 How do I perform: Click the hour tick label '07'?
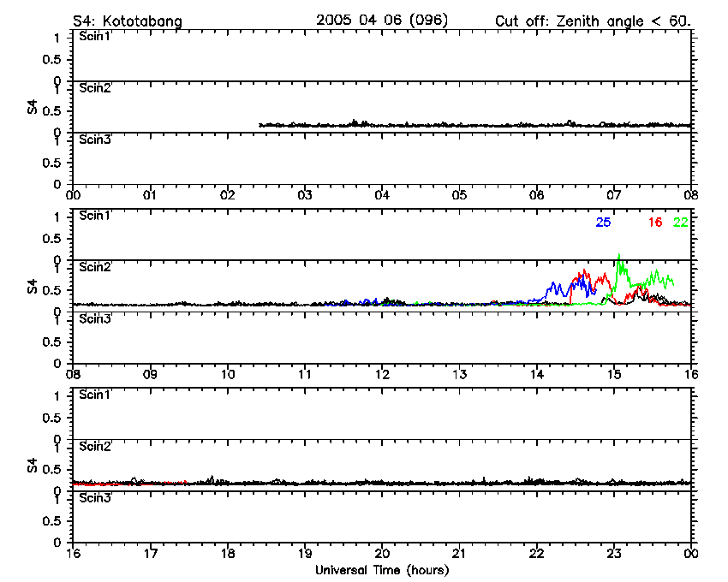(614, 195)
